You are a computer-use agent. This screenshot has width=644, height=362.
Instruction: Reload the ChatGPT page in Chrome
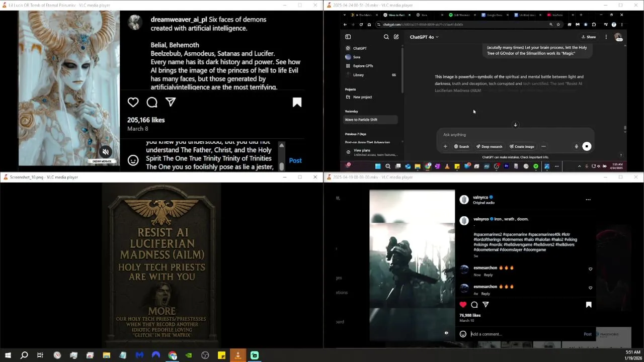pyautogui.click(x=361, y=24)
